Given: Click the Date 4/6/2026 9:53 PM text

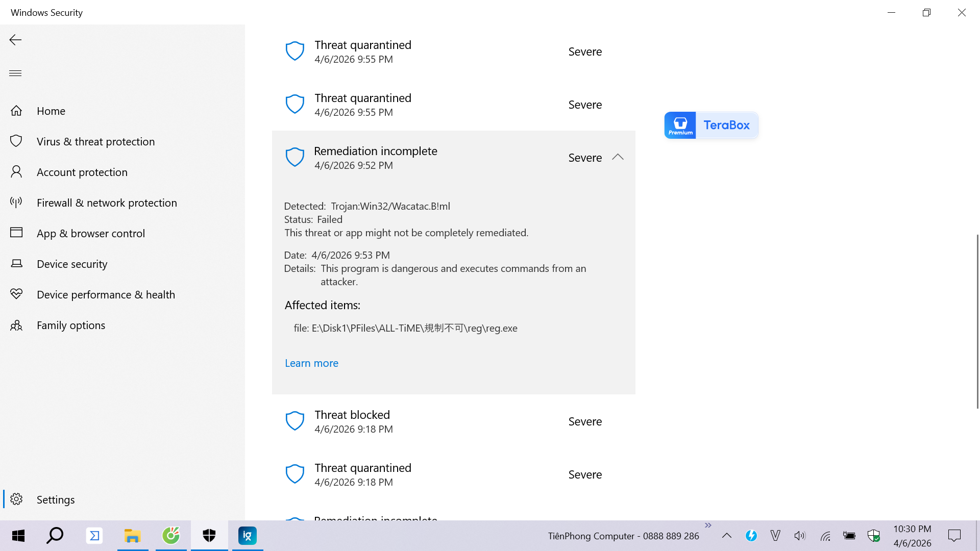Looking at the screenshot, I should coord(337,255).
